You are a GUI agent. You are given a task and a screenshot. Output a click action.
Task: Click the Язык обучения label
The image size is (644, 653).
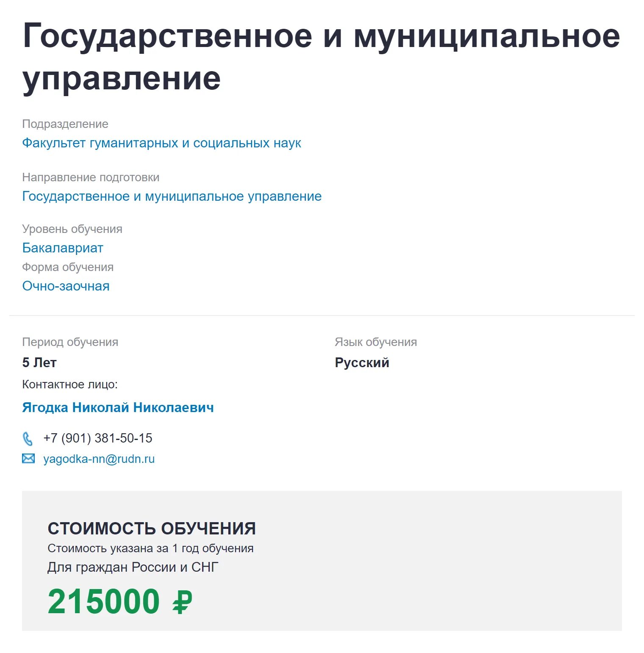[x=376, y=342]
